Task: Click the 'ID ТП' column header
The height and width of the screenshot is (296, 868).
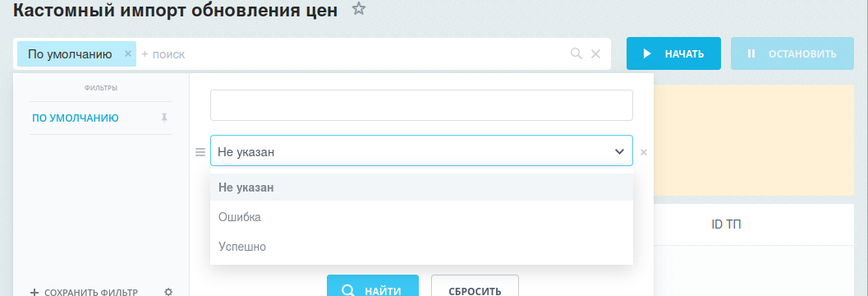Action: 726,224
